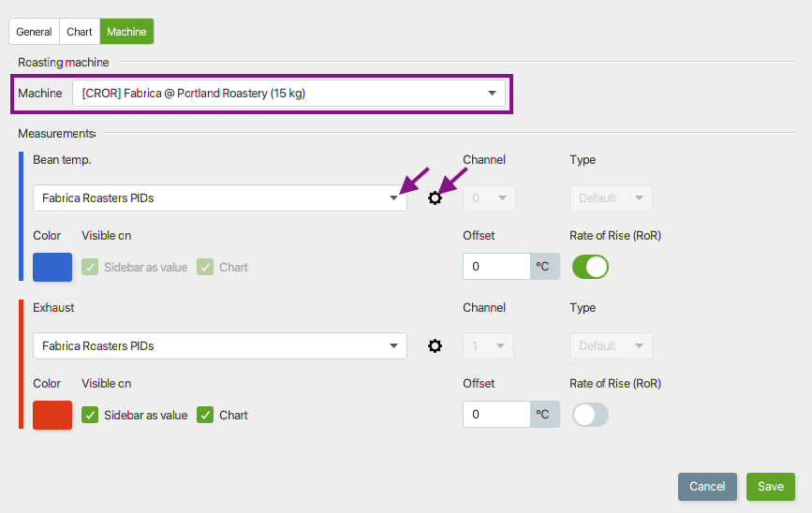Open Bean temp. device settings gear
This screenshot has height=513, width=812.
tap(435, 198)
